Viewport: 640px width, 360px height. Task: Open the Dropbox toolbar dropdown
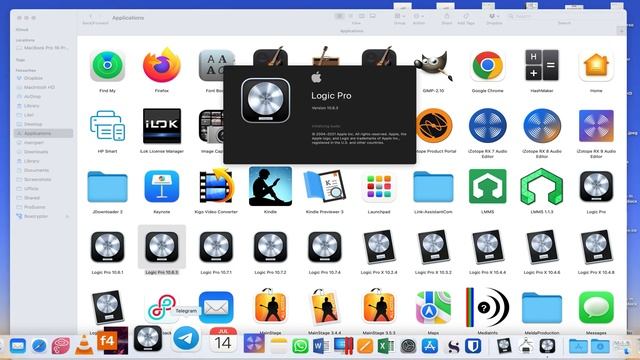tap(494, 16)
